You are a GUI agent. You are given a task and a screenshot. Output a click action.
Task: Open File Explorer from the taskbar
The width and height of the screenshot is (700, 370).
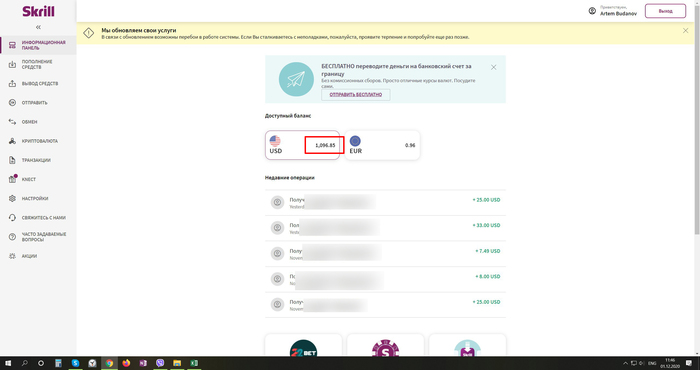pos(177,363)
